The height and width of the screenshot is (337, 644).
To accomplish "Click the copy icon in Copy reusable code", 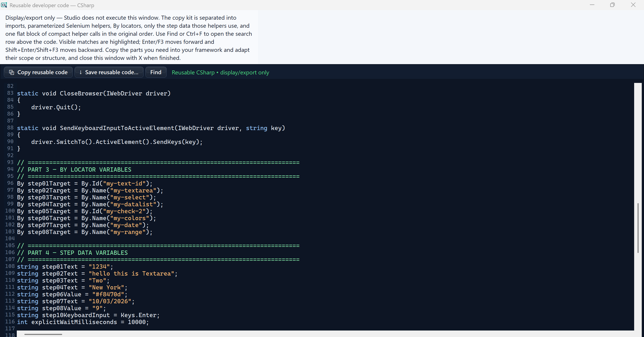I will coord(11,72).
